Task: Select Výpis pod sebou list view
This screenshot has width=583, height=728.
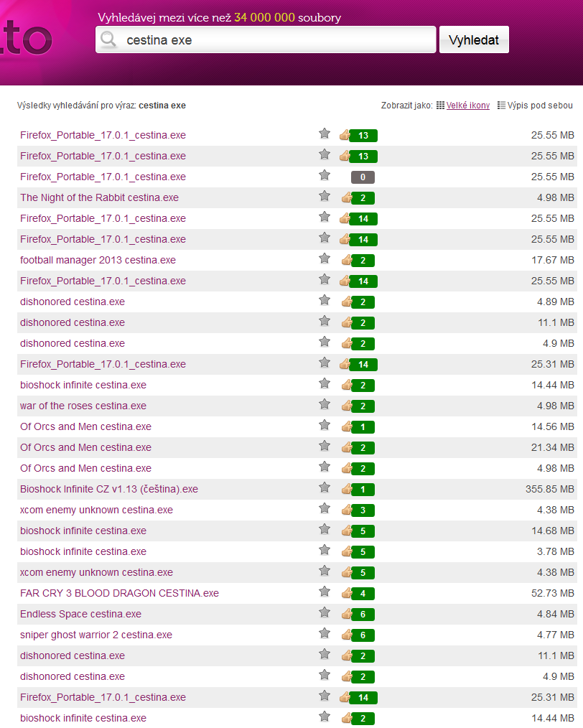Action: click(x=540, y=106)
